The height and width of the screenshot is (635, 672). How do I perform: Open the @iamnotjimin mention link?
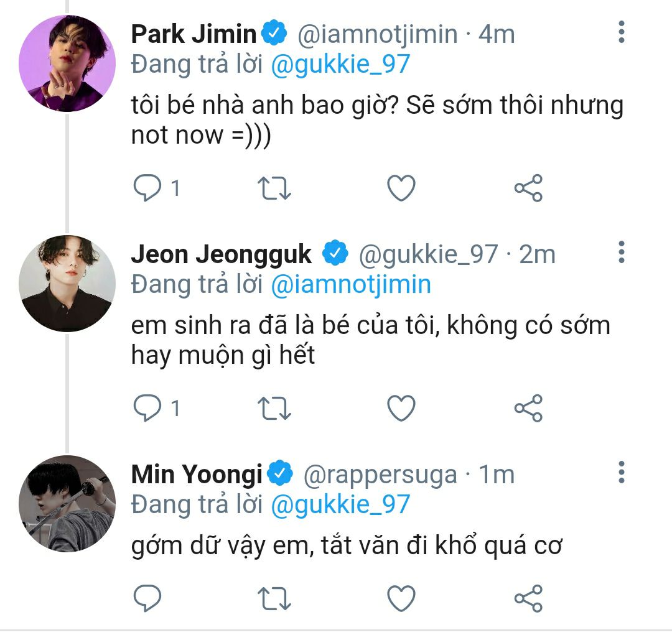coord(351,284)
